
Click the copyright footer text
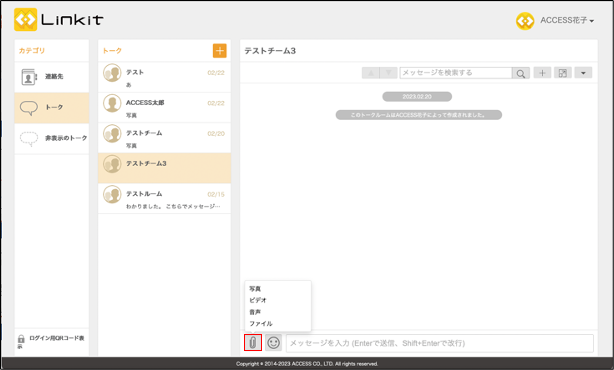(307, 364)
